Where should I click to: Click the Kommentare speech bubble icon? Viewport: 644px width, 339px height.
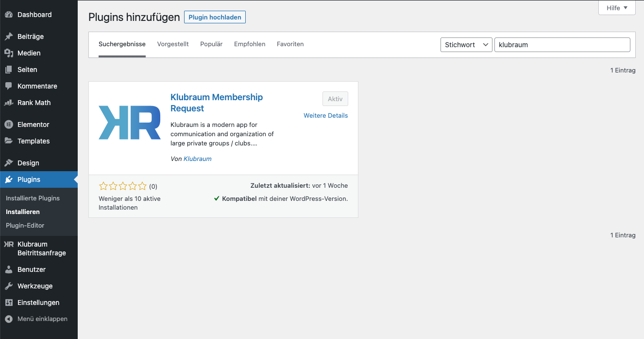[x=9, y=86]
